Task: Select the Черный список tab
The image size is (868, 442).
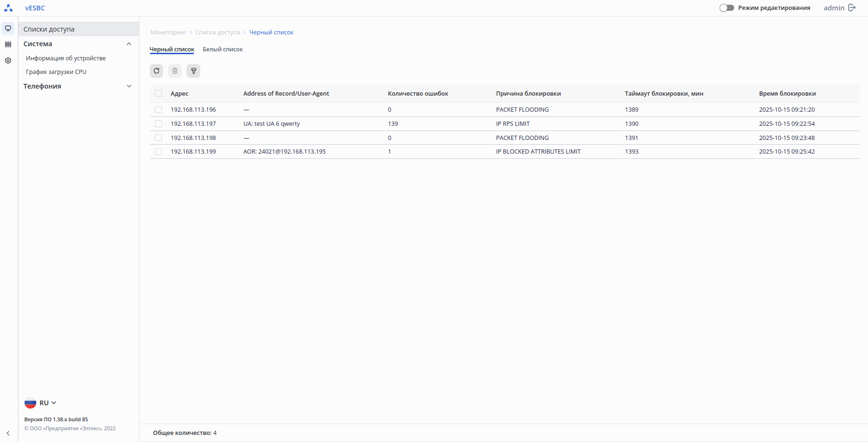Action: coord(172,49)
